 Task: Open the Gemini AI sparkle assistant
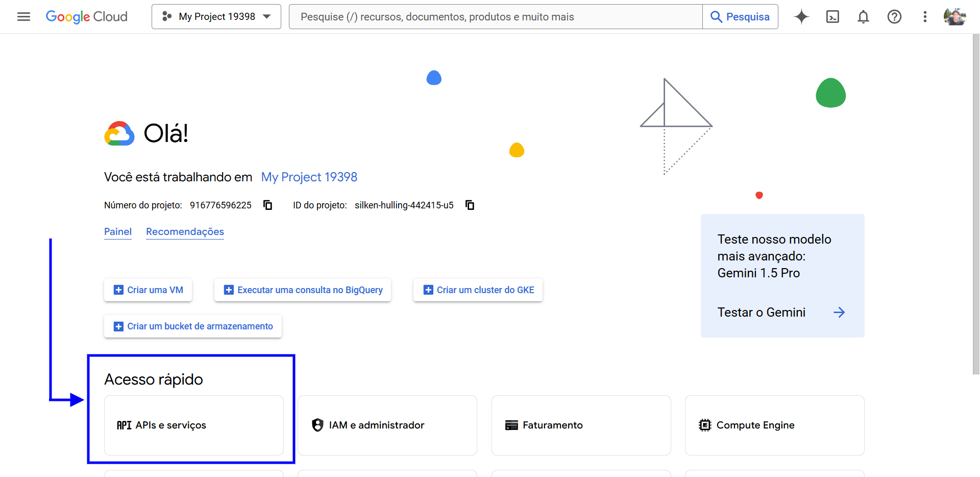pos(801,17)
